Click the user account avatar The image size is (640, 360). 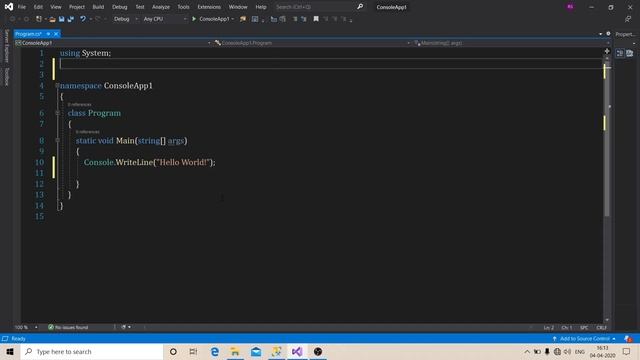[x=570, y=7]
